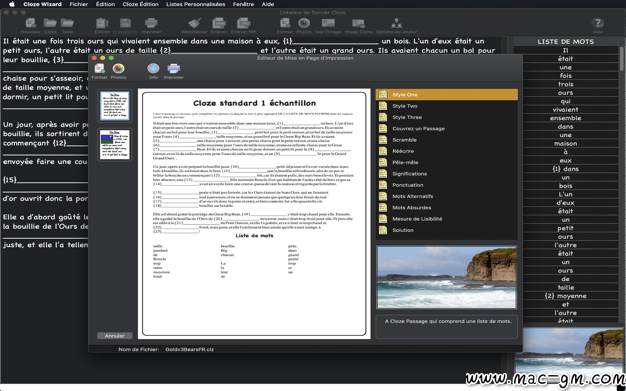Screen dimensions: 626x391
Task: Select the second page thumbnail with image
Action: point(115,145)
